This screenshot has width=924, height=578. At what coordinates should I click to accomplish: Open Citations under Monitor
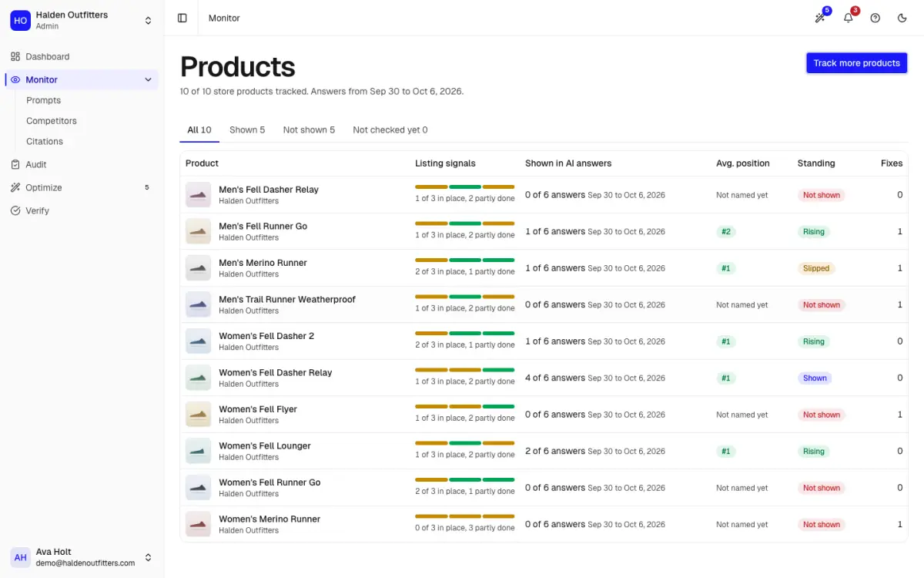(45, 141)
